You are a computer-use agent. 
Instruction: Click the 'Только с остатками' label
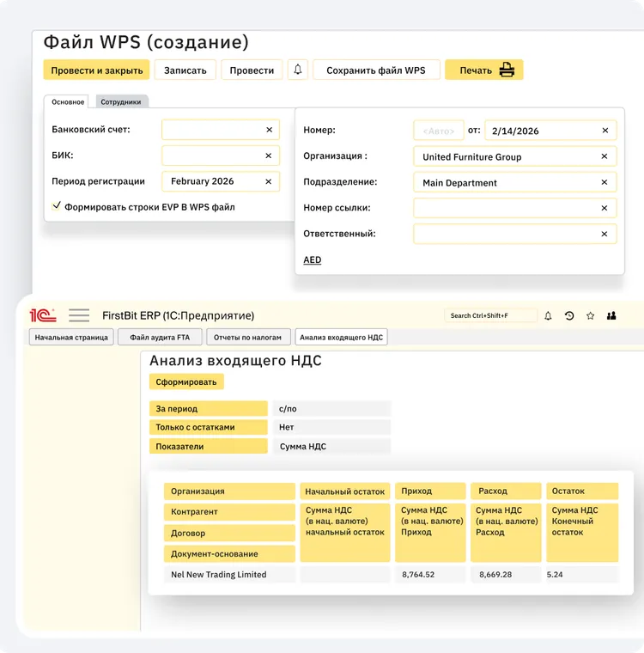coord(208,427)
